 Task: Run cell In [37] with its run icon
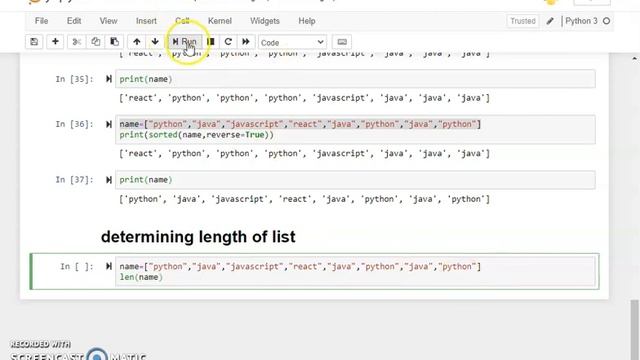tap(109, 180)
